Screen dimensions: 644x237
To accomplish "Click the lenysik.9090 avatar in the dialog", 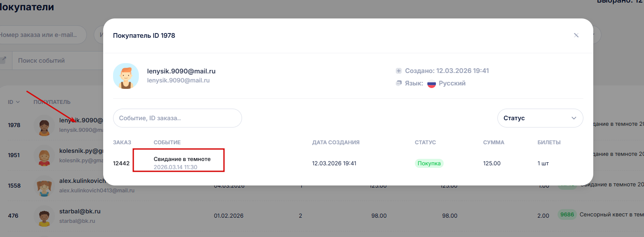I will (126, 76).
